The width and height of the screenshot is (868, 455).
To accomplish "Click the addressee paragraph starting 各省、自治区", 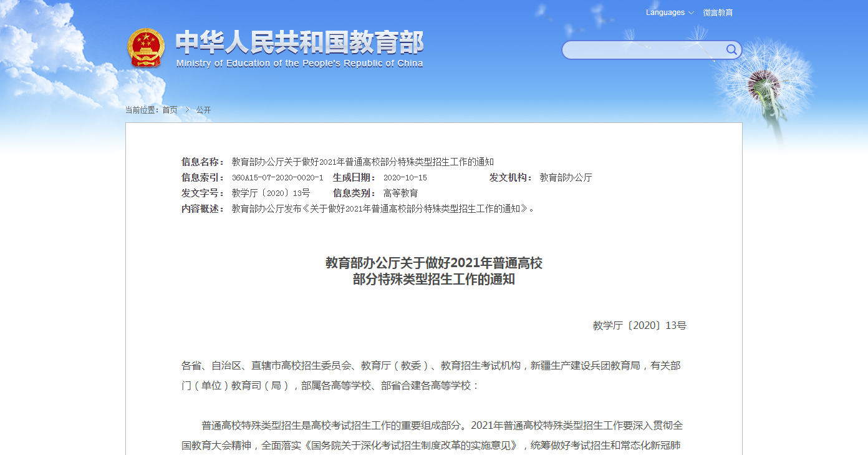I will [431, 375].
